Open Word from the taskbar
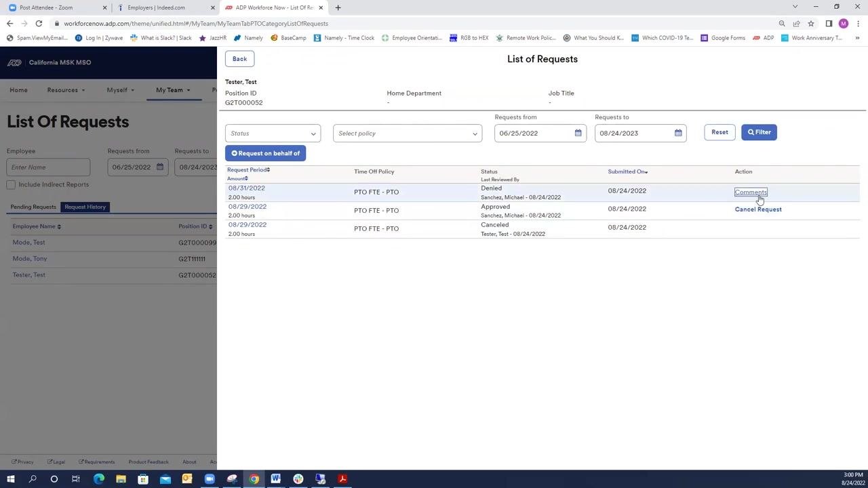The height and width of the screenshot is (488, 868). coord(276,479)
